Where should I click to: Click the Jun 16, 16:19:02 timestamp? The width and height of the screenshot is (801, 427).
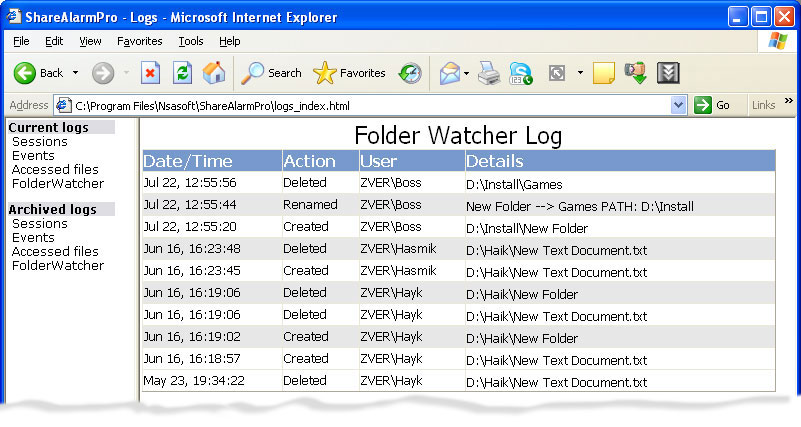[192, 337]
